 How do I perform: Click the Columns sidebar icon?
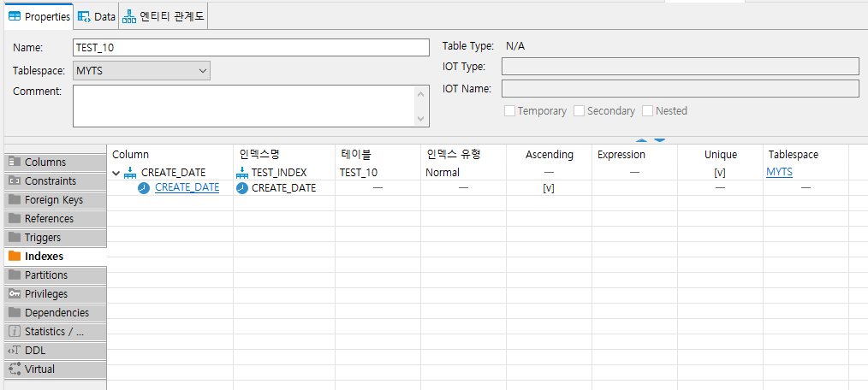click(15, 162)
